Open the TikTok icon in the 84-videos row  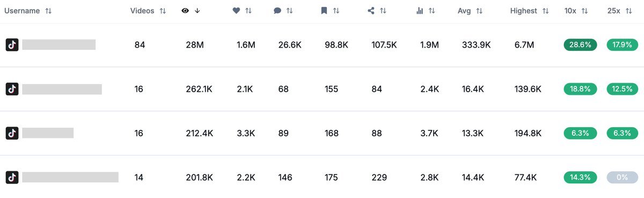pyautogui.click(x=12, y=45)
